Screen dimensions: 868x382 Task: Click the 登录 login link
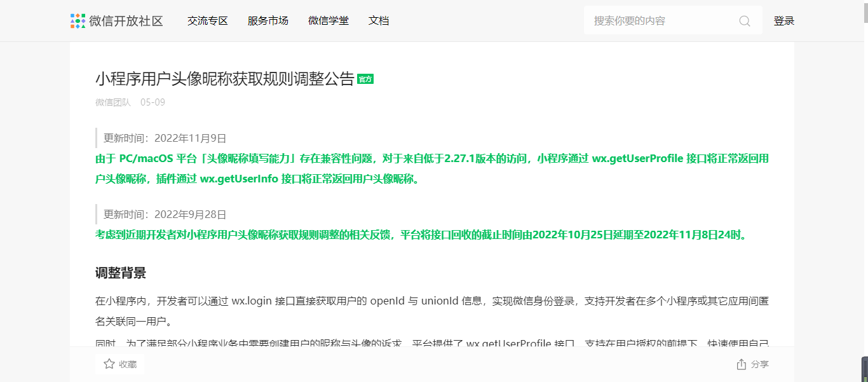[x=784, y=21]
